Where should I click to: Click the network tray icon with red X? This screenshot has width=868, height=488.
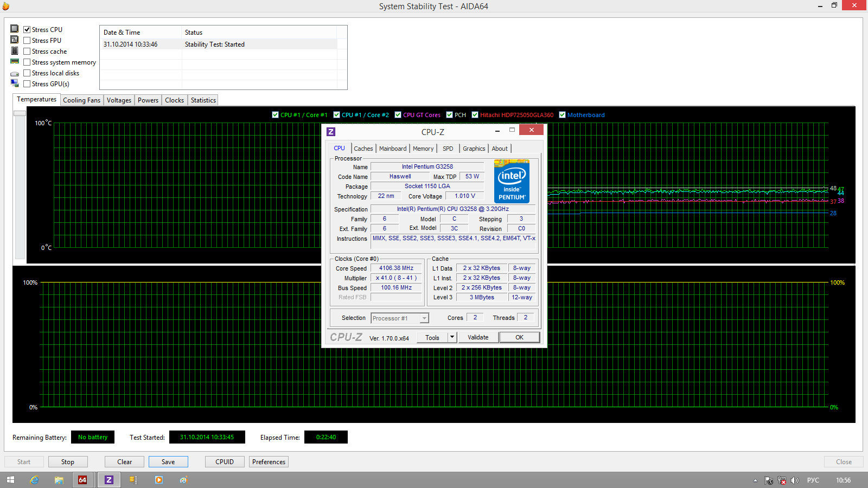(x=782, y=480)
